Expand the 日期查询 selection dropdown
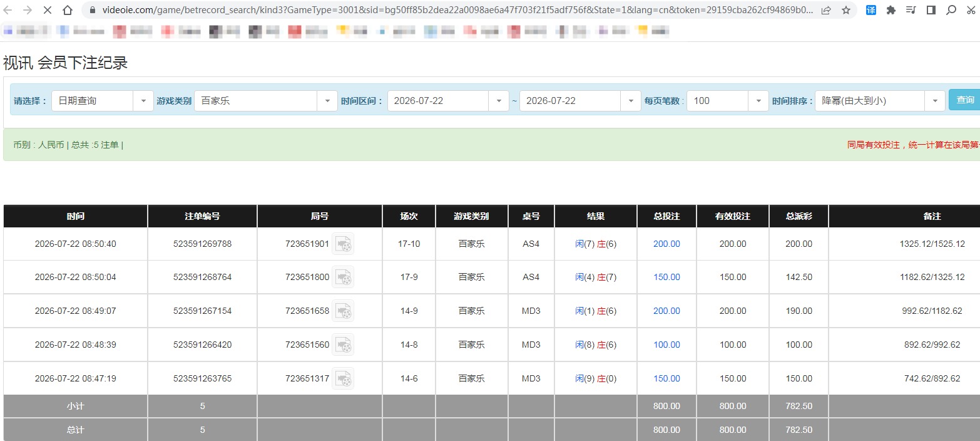The width and height of the screenshot is (980, 441). click(x=143, y=100)
